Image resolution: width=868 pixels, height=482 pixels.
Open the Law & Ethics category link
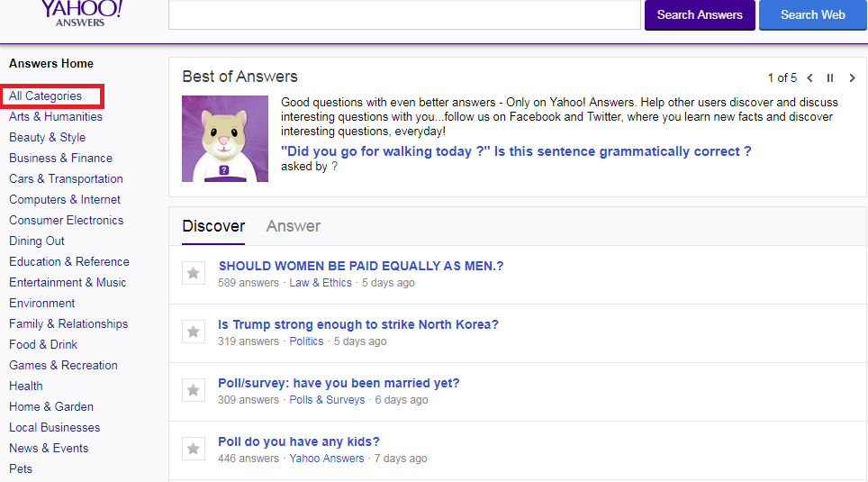pos(321,283)
